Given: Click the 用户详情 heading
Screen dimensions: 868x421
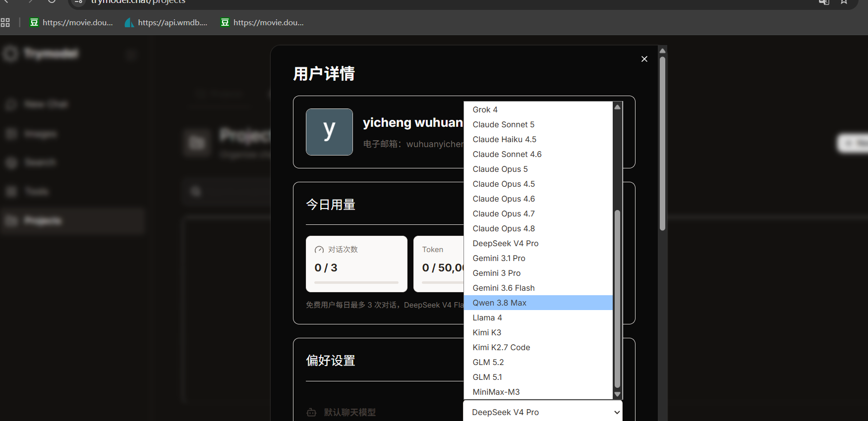Looking at the screenshot, I should click(324, 74).
